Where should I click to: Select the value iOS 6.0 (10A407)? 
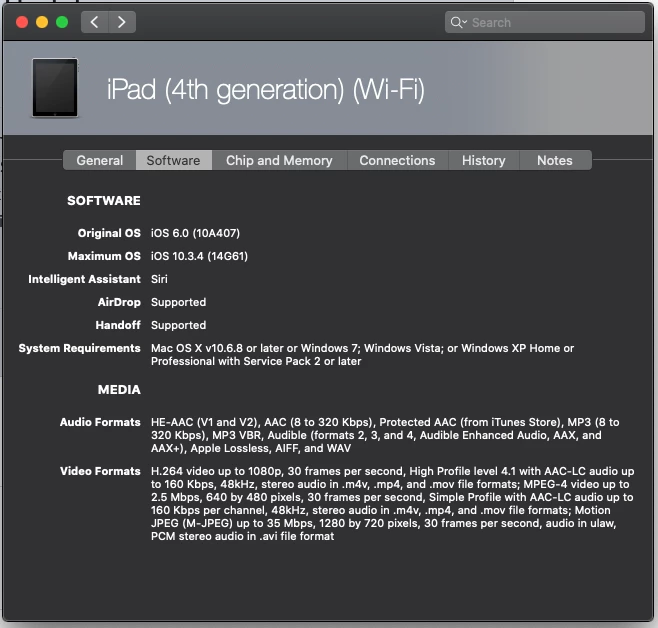coord(195,233)
